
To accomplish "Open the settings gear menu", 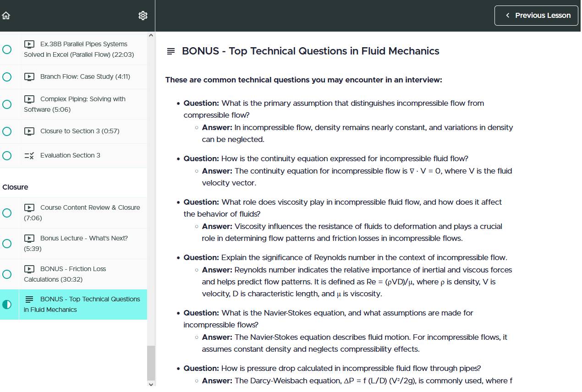I will coord(143,16).
